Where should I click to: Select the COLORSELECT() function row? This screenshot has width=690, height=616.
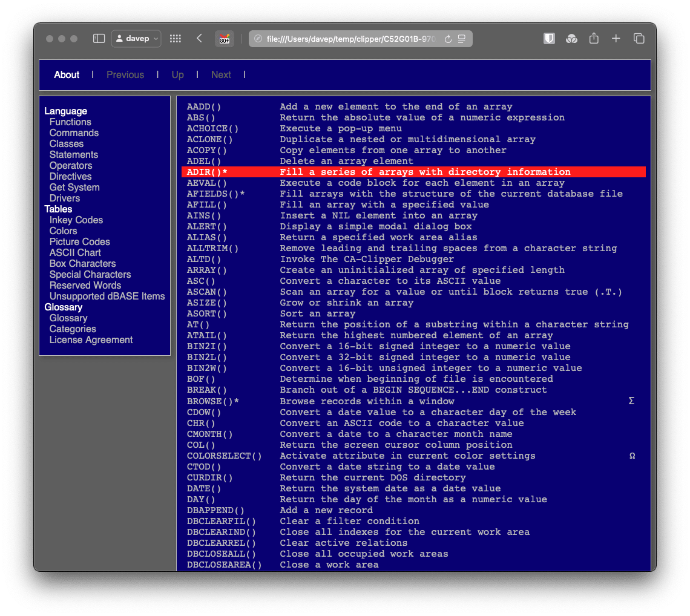click(413, 456)
